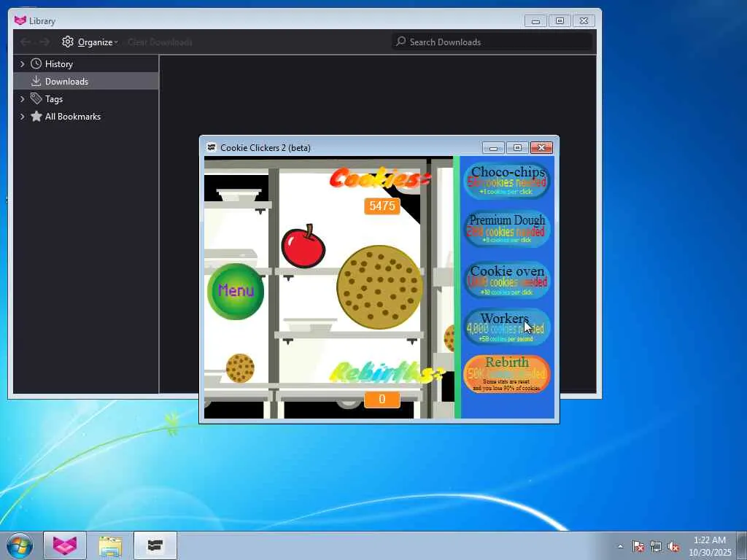Click the small cookie on bottom shelf
Image resolution: width=747 pixels, height=560 pixels.
click(x=239, y=368)
